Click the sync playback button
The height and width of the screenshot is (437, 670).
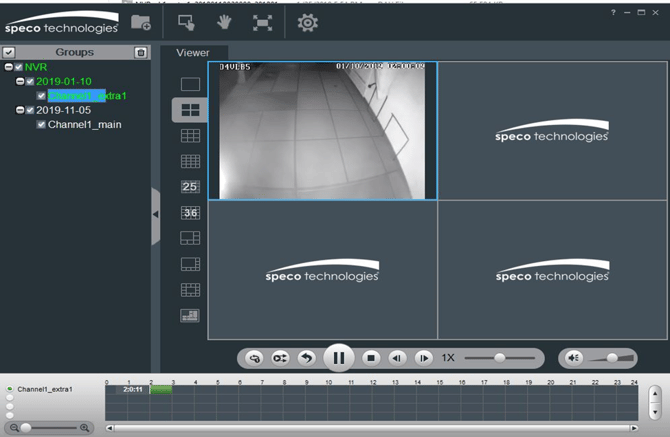click(x=280, y=358)
